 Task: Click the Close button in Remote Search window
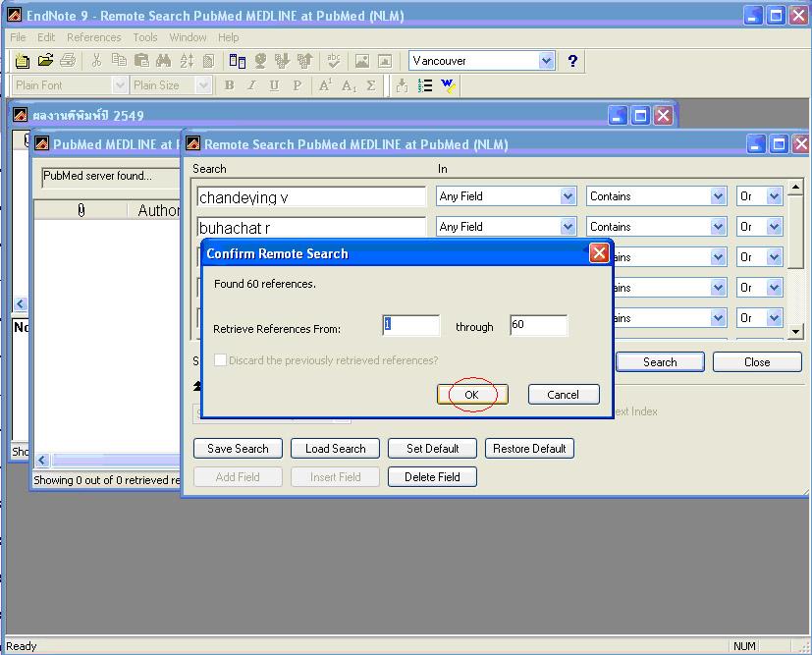757,362
